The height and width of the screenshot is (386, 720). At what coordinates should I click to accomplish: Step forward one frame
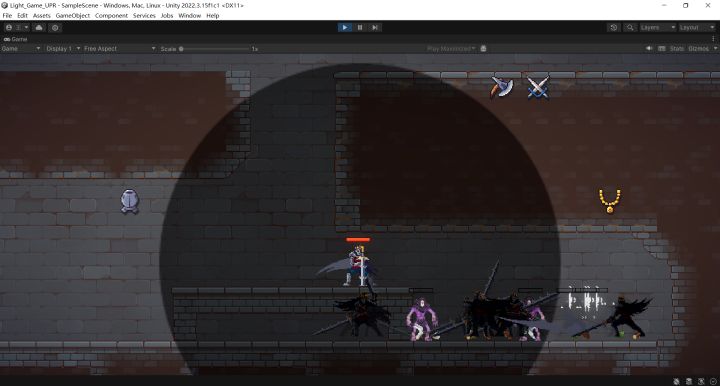tap(375, 28)
